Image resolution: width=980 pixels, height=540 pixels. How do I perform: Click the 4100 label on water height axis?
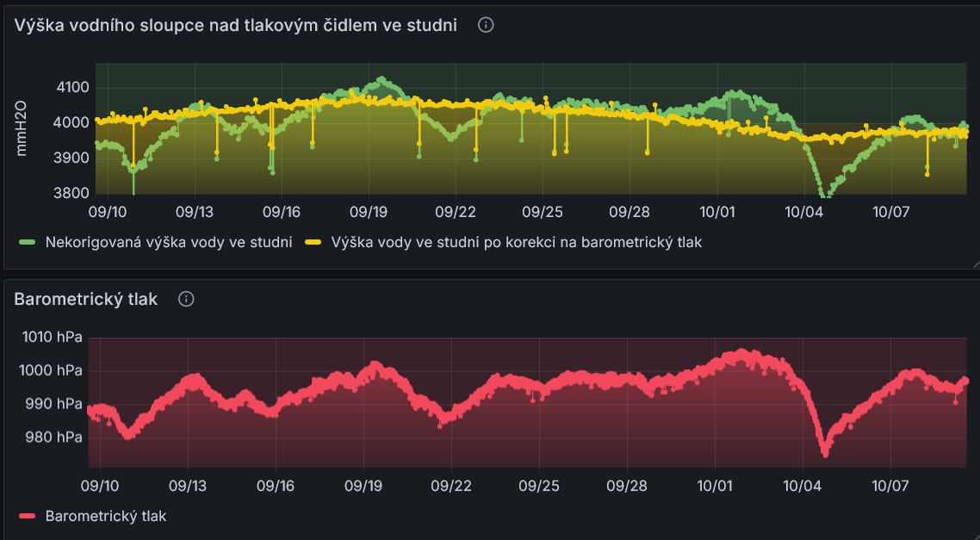[72, 87]
